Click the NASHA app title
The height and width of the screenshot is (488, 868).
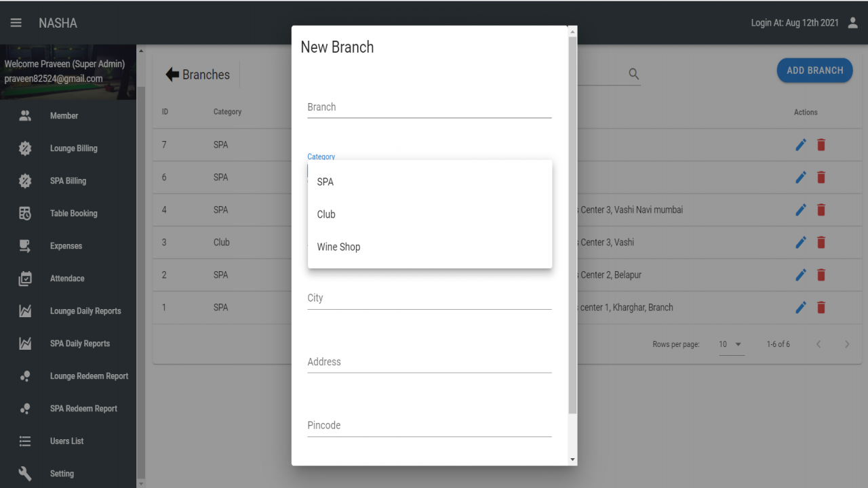(x=58, y=23)
